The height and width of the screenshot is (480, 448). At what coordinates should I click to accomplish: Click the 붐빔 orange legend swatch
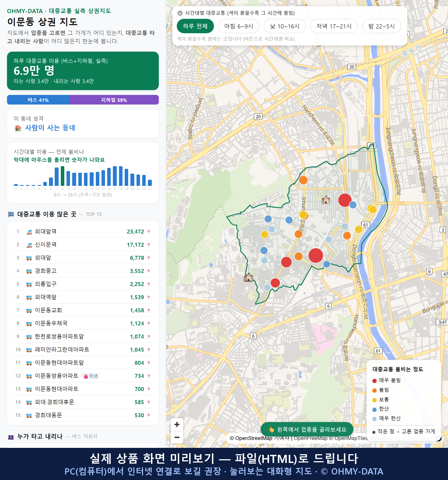(374, 390)
